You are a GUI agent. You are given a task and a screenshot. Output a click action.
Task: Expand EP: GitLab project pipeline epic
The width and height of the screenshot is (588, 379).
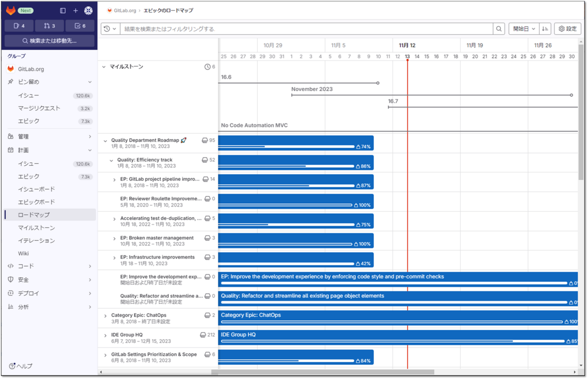click(x=115, y=180)
